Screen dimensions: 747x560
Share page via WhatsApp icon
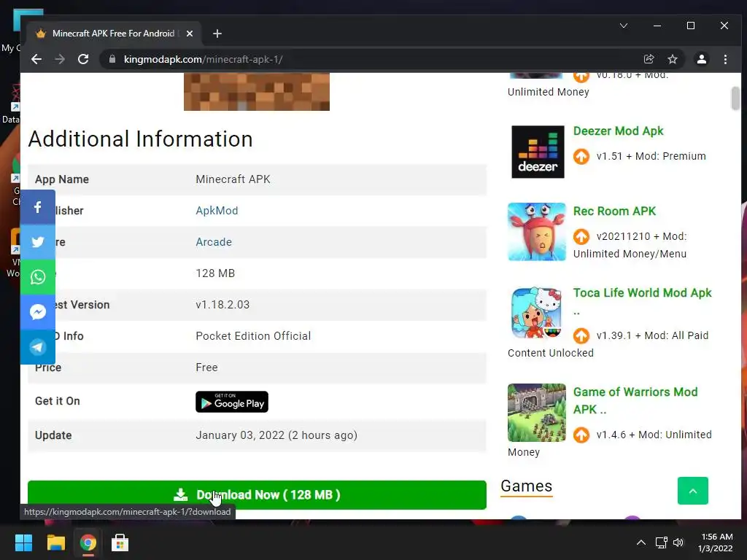(x=38, y=276)
